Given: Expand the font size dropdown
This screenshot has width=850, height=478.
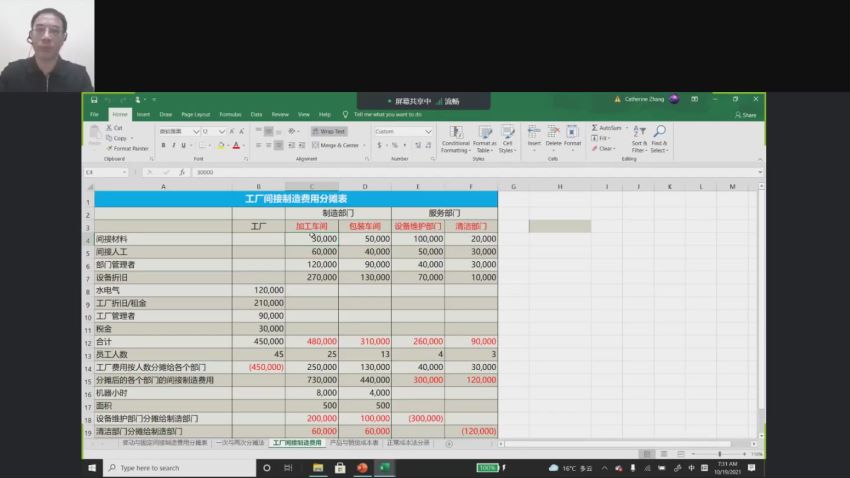Looking at the screenshot, I should pyautogui.click(x=223, y=131).
